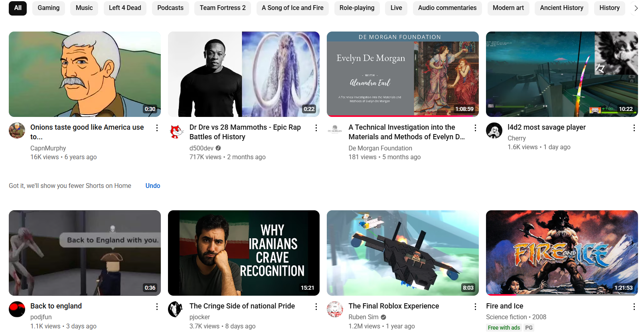This screenshot has height=332, width=644.
Task: Open the more options menu for the Onions taste good video
Action: click(x=157, y=128)
